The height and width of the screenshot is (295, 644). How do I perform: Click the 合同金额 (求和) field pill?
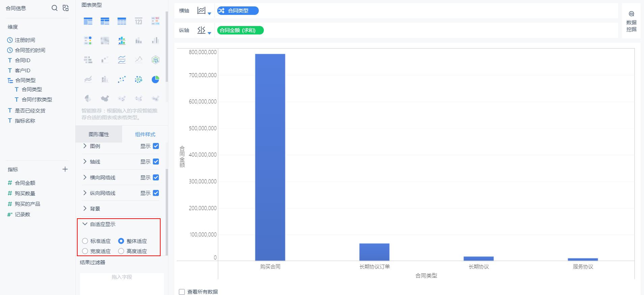coord(240,30)
